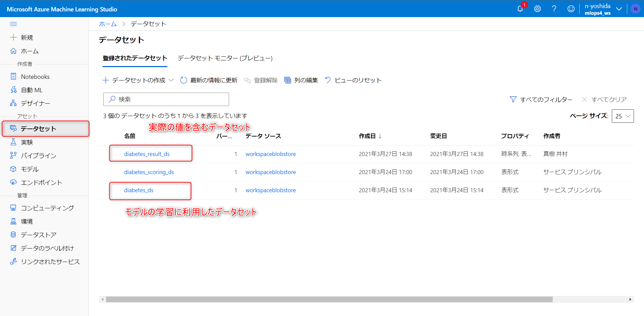Click the 検索 search field

[166, 99]
